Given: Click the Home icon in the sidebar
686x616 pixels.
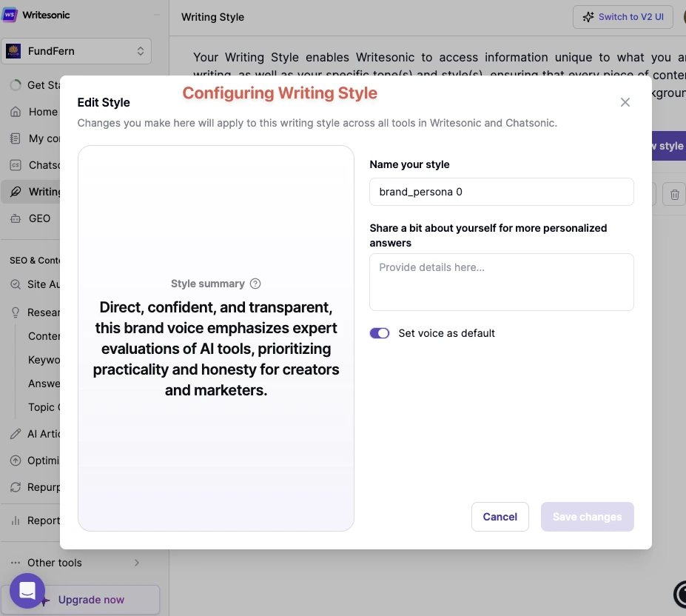Looking at the screenshot, I should [x=16, y=112].
